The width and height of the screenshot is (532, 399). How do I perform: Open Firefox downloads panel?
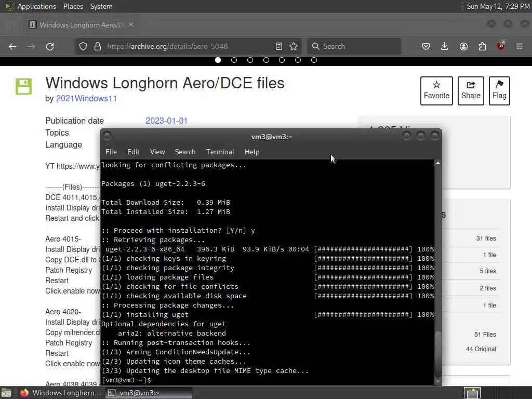tap(445, 46)
